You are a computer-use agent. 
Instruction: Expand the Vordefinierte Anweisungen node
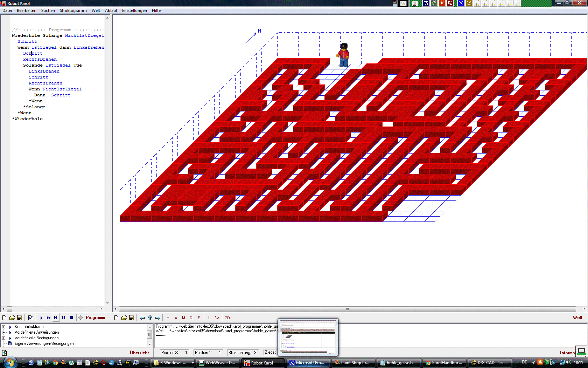coord(4,332)
